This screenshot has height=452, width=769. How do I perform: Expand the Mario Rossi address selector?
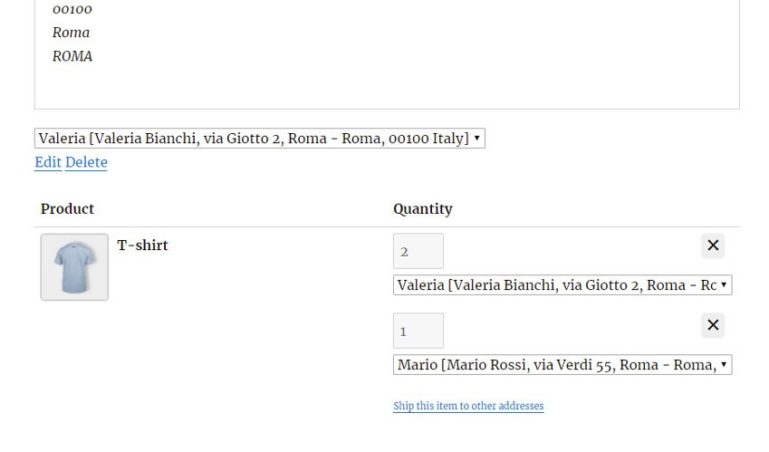click(563, 365)
